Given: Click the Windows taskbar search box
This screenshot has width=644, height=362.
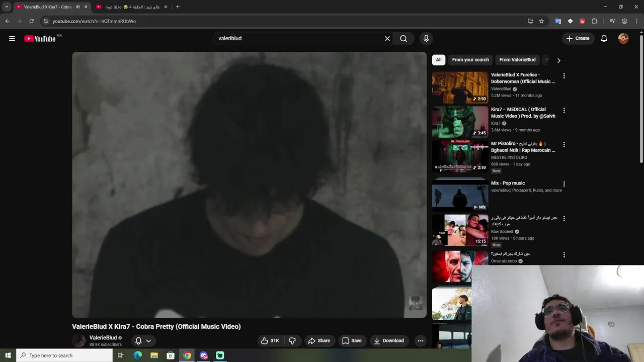Looking at the screenshot, I should tap(64, 355).
